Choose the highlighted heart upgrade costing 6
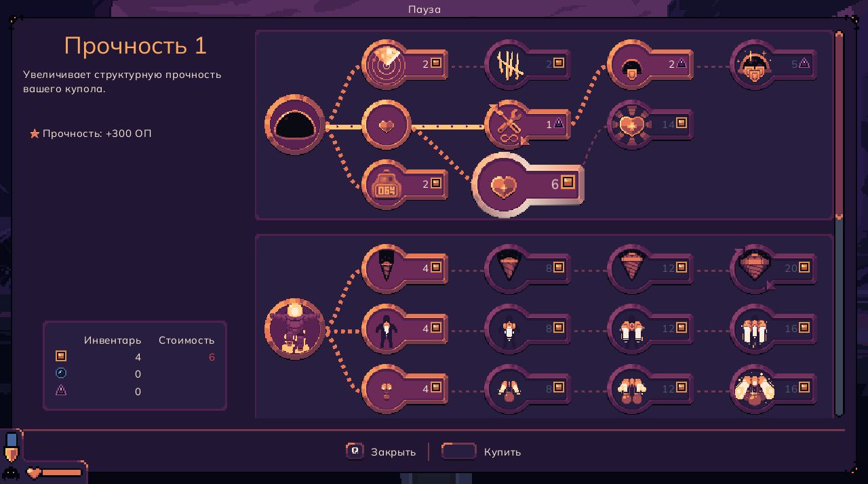 504,185
